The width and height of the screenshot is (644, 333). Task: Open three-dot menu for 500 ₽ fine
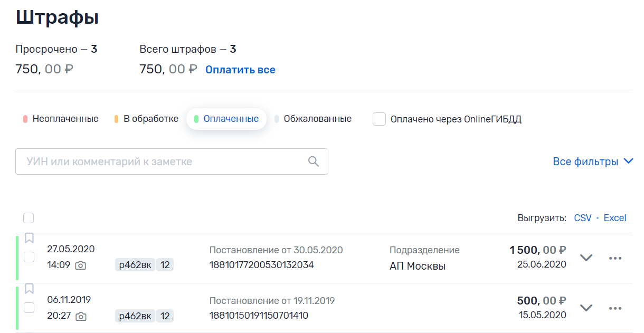[x=615, y=308]
